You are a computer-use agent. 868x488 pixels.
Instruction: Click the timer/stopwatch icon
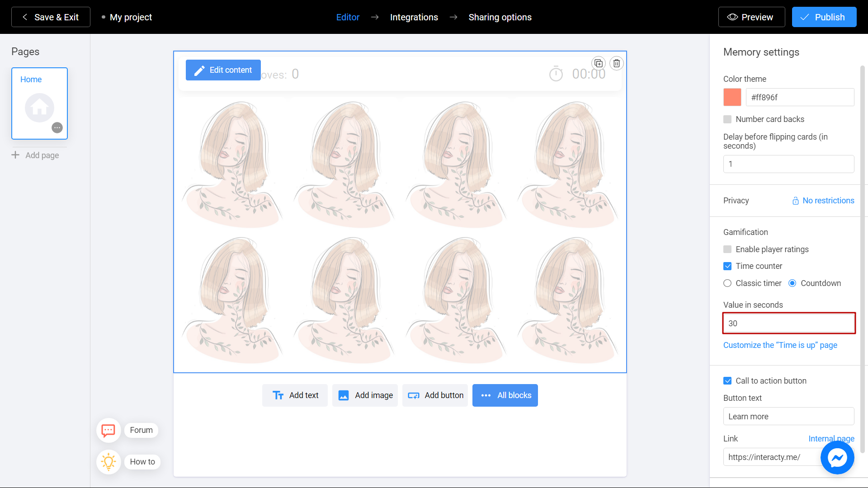(556, 73)
